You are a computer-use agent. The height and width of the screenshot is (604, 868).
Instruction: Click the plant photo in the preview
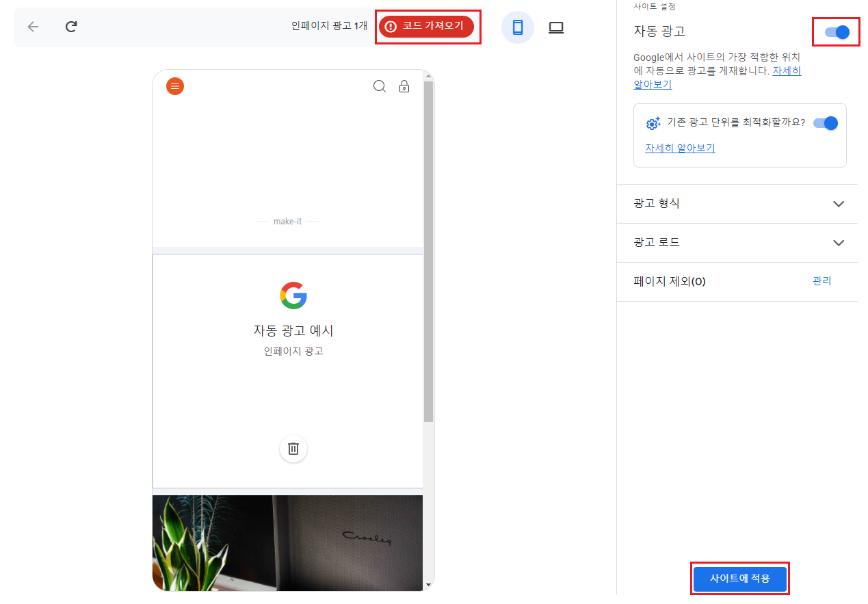[x=287, y=542]
